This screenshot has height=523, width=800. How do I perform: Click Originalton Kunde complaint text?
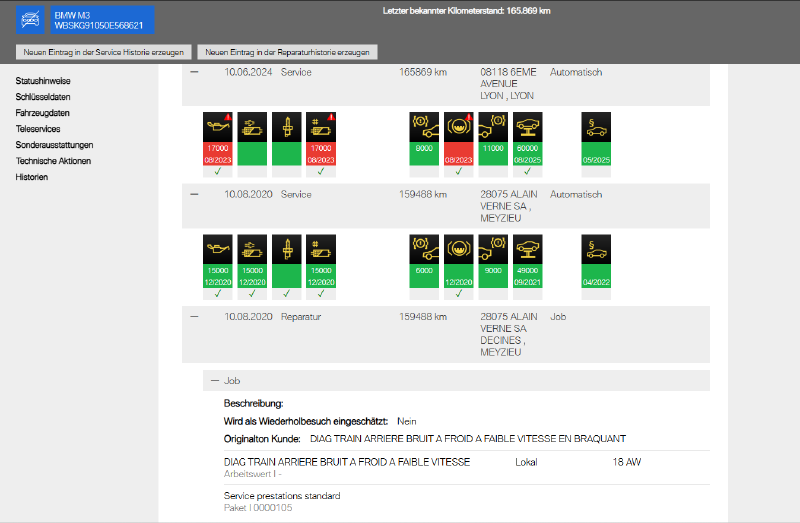pyautogui.click(x=468, y=439)
